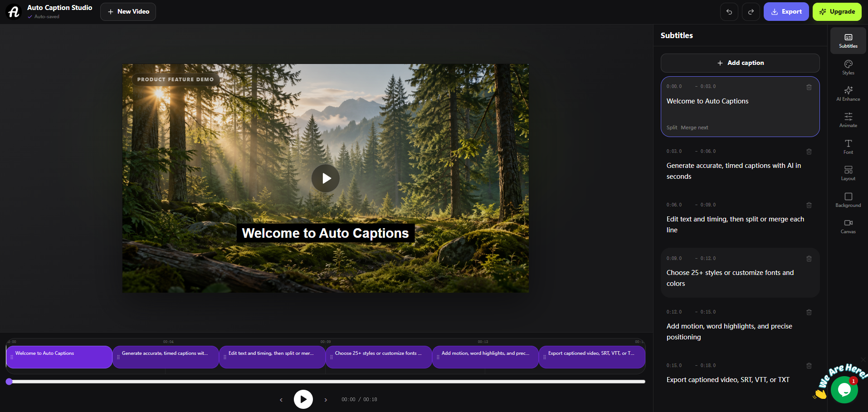Delete the 'Export captioned video' caption
This screenshot has width=868, height=412.
coord(809,366)
